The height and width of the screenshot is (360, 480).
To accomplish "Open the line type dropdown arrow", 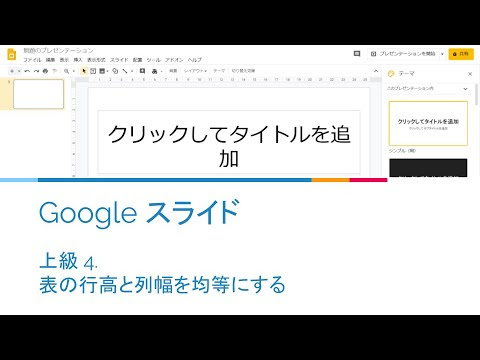I will tap(132, 71).
